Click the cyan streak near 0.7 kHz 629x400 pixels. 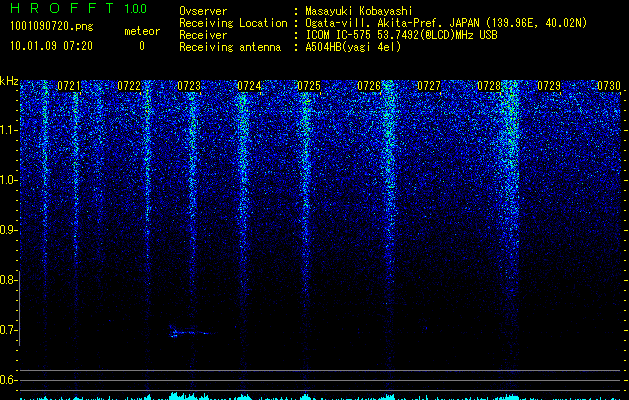[192, 332]
